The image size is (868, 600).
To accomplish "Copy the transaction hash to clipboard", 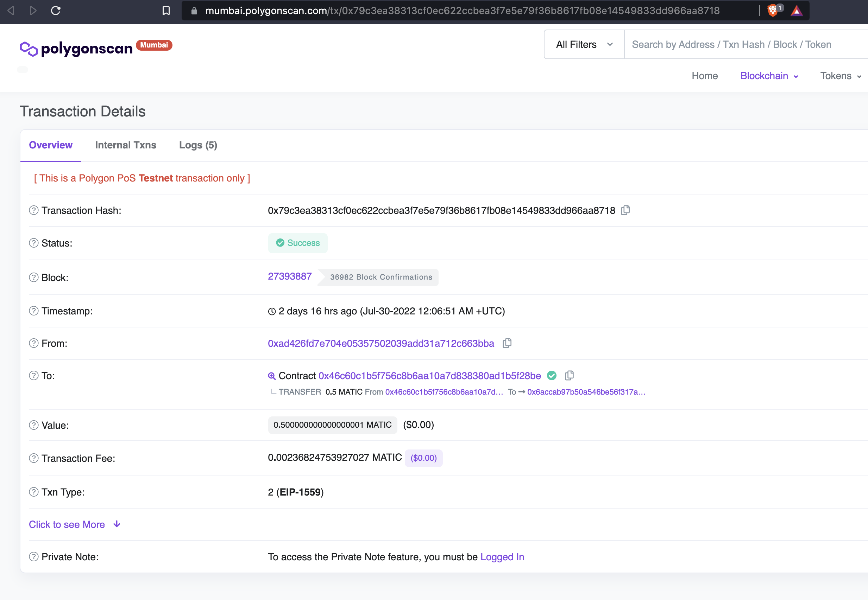I will [x=625, y=210].
